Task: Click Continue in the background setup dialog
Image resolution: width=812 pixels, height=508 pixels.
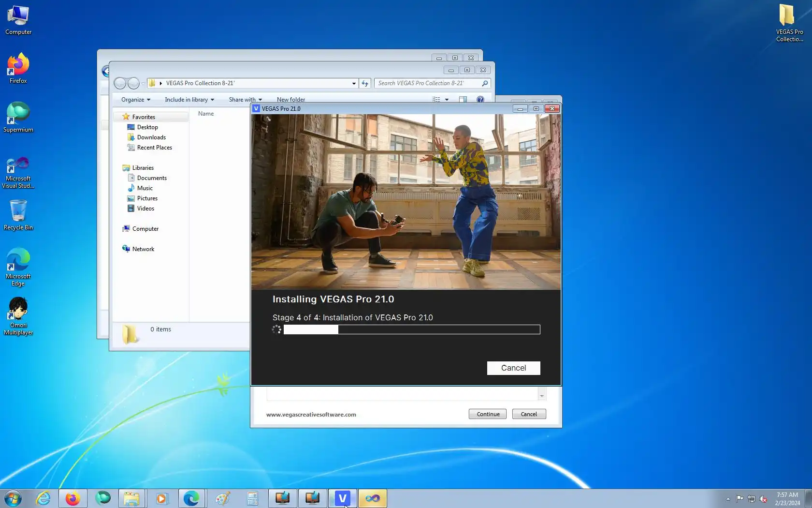Action: tap(488, 414)
